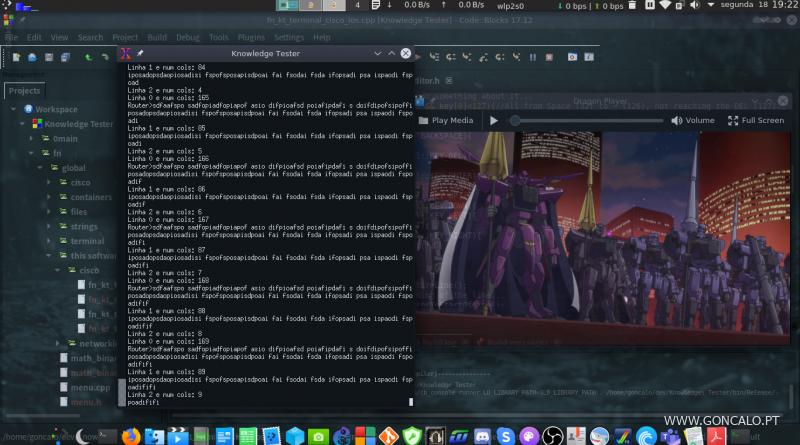This screenshot has height=445, width=800.
Task: Collapse the Knowledge Tester project node
Action: click(22, 124)
